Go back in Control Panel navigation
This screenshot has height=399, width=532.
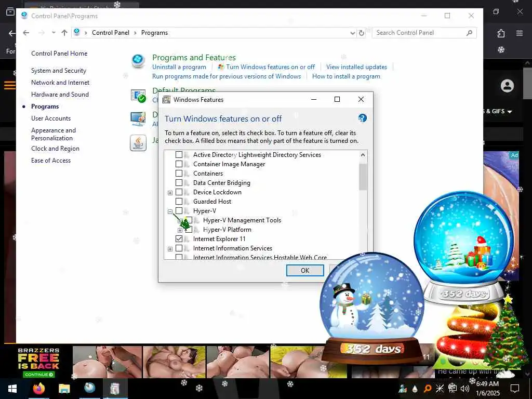(x=26, y=33)
